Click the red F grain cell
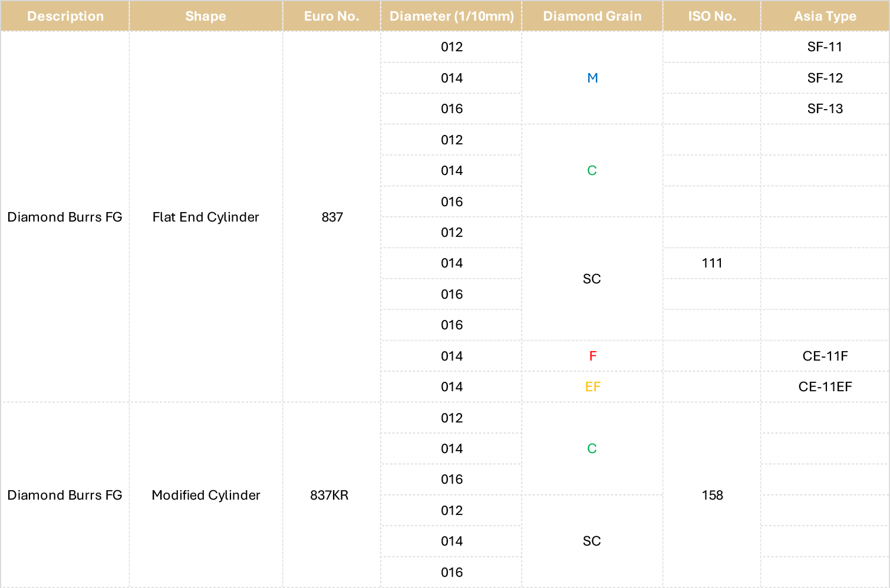 click(592, 356)
